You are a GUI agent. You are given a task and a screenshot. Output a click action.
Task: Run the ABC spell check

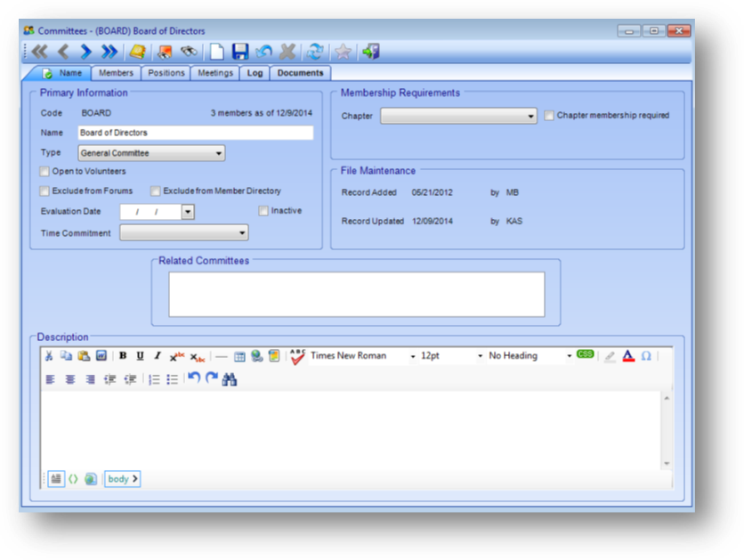[x=297, y=357]
